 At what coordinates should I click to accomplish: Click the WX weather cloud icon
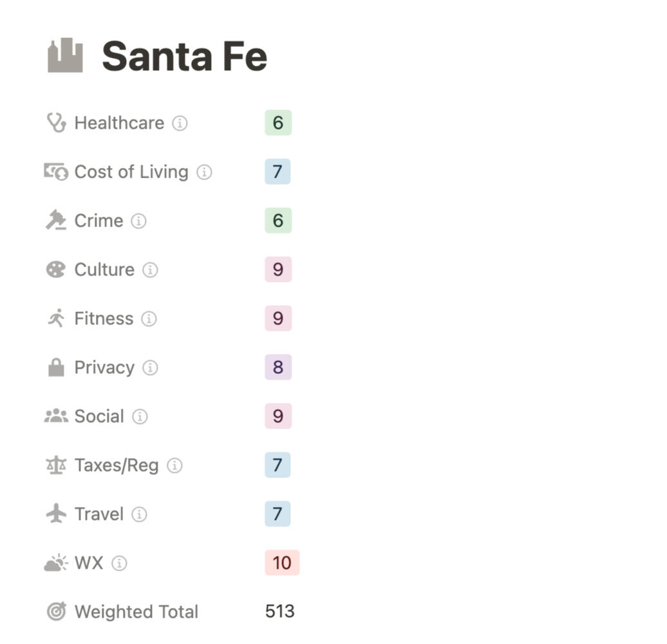tap(56, 563)
